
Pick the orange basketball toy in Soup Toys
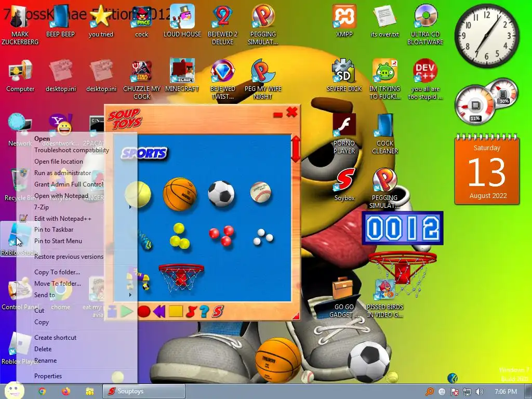pos(180,194)
